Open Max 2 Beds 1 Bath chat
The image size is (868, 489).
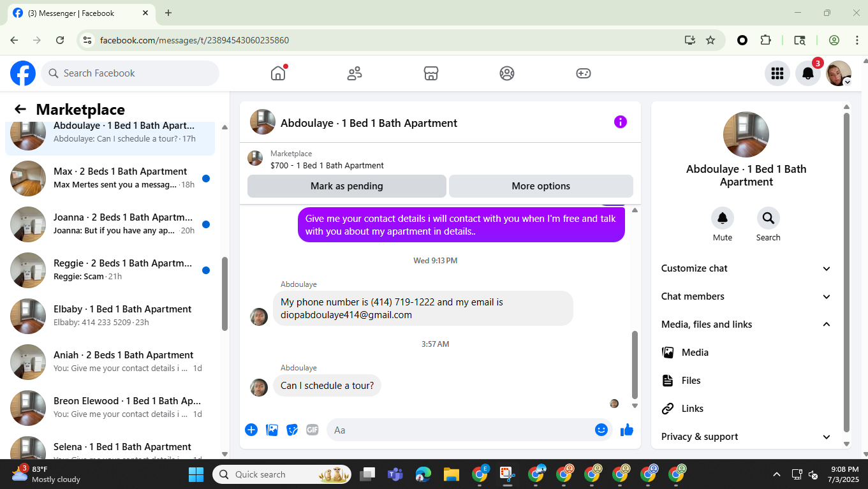point(110,178)
